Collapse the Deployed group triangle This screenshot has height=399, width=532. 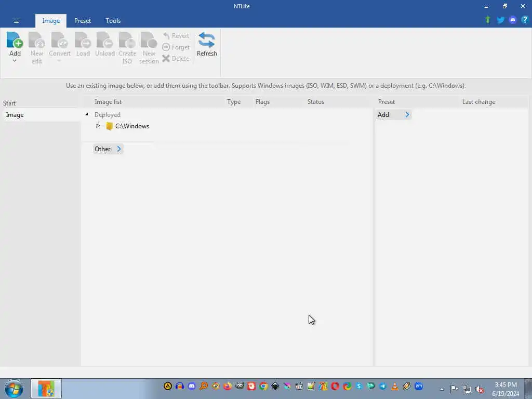[87, 114]
